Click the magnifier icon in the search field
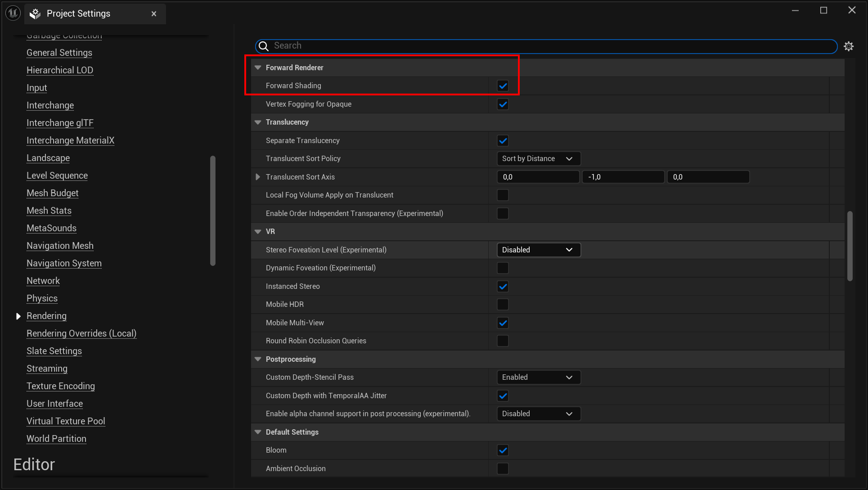868x490 pixels. coord(263,46)
